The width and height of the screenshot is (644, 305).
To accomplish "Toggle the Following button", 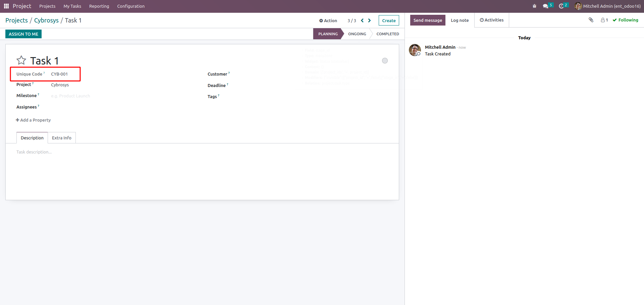I will (625, 20).
